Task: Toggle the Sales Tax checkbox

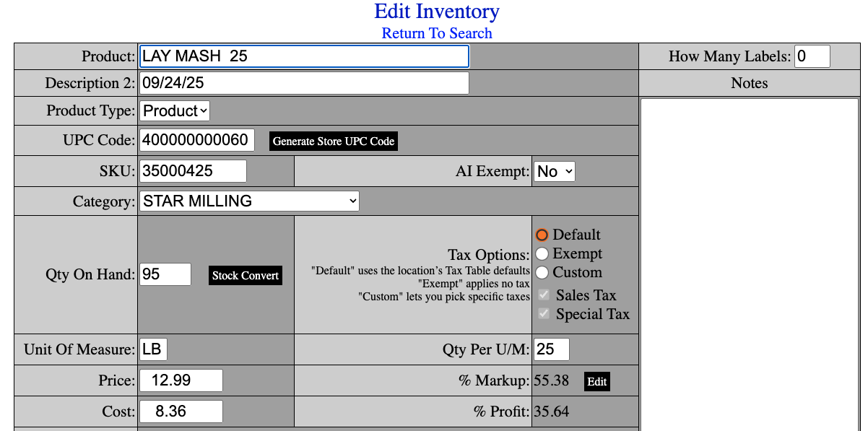Action: (x=543, y=295)
